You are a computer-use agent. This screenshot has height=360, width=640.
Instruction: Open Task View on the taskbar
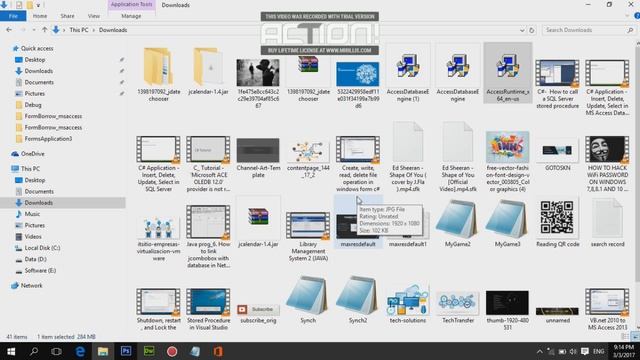(57, 351)
